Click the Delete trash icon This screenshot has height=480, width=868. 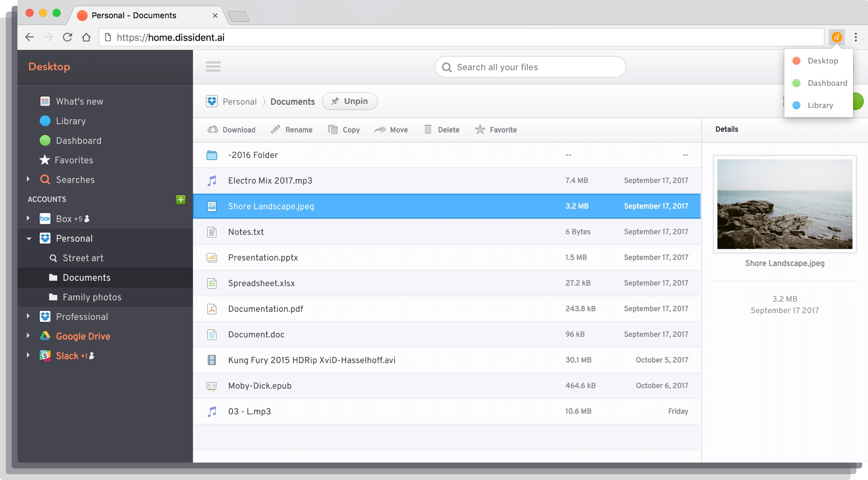[428, 130]
